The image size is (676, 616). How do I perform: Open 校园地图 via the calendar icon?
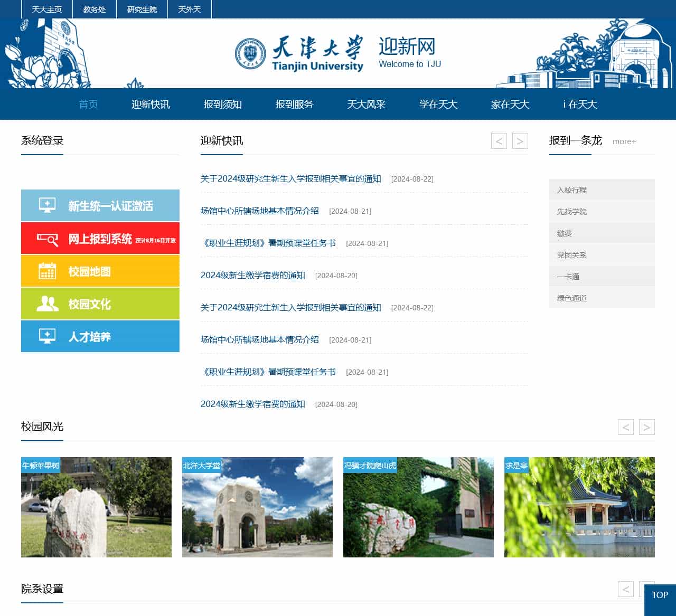click(47, 271)
